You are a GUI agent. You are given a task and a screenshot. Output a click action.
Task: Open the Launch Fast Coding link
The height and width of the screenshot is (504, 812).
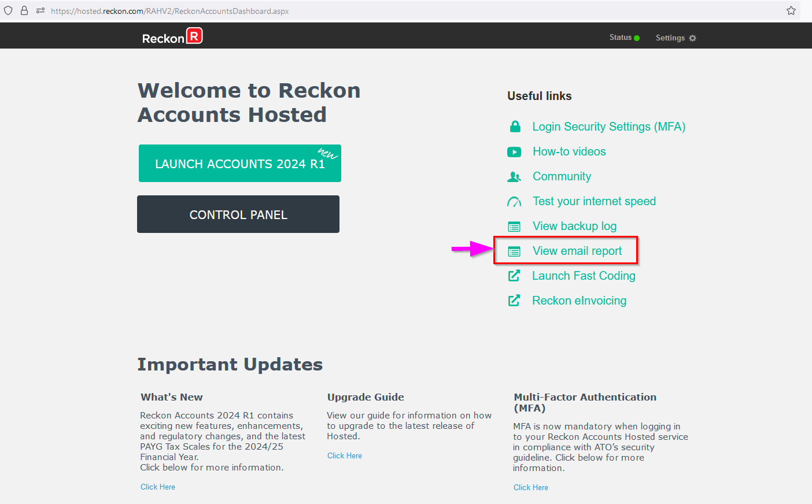click(584, 276)
